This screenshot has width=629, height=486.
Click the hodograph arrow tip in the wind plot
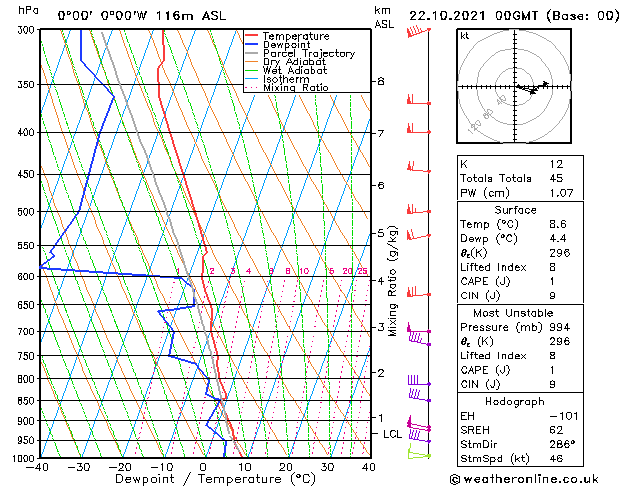pyautogui.click(x=545, y=84)
